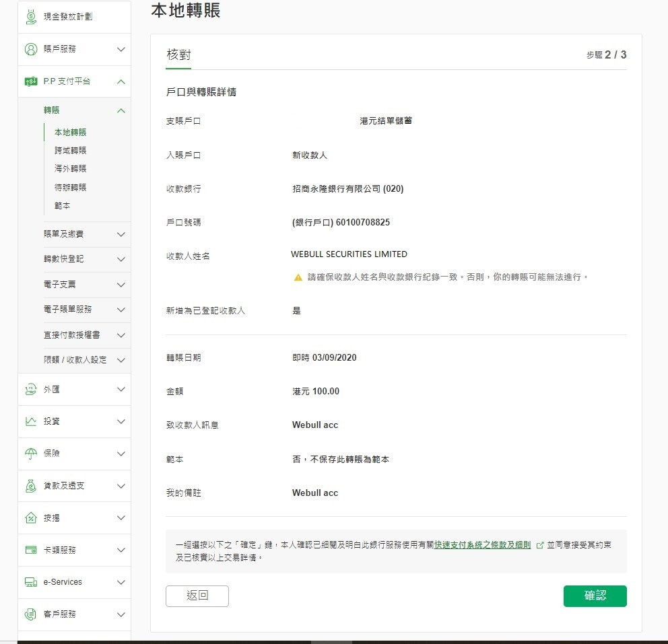Screen dimensions: 668x644
Task: Expand the 投資 chevron
Action: 121,421
